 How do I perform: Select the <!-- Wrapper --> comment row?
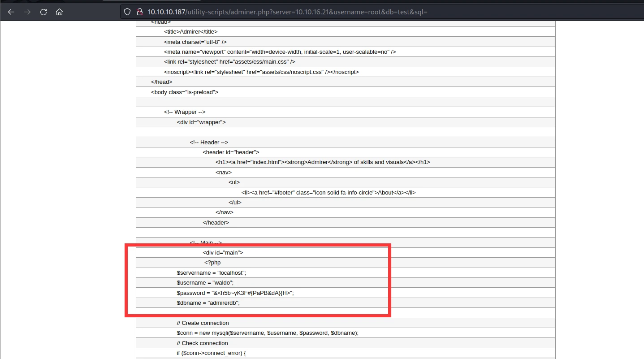click(346, 112)
